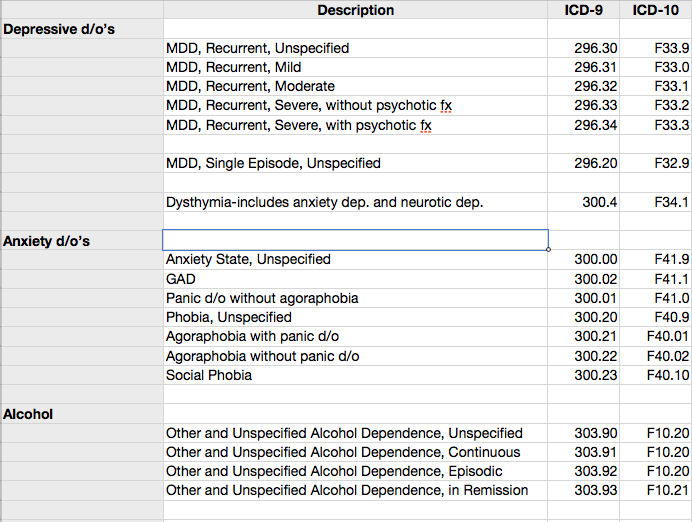Select the ICD-10 code F40.10 cell
Image resolution: width=692 pixels, height=522 pixels.
pyautogui.click(x=668, y=375)
